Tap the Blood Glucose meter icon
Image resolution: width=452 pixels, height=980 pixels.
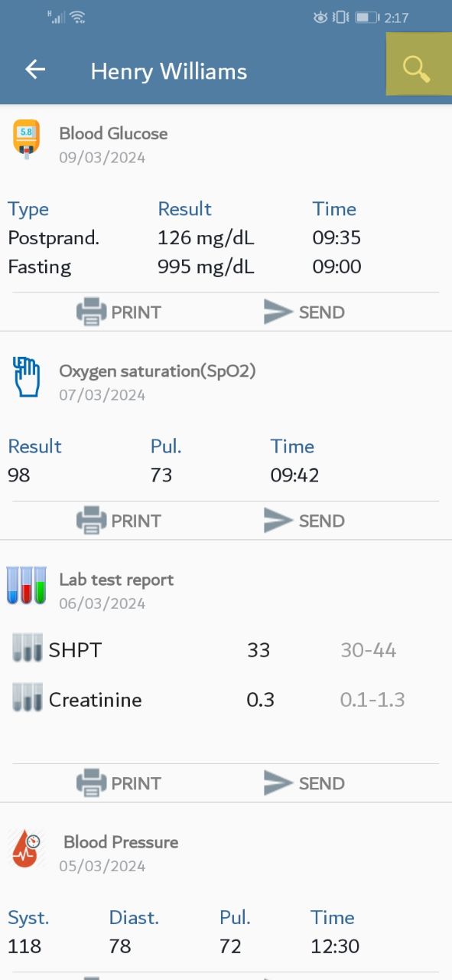(26, 139)
